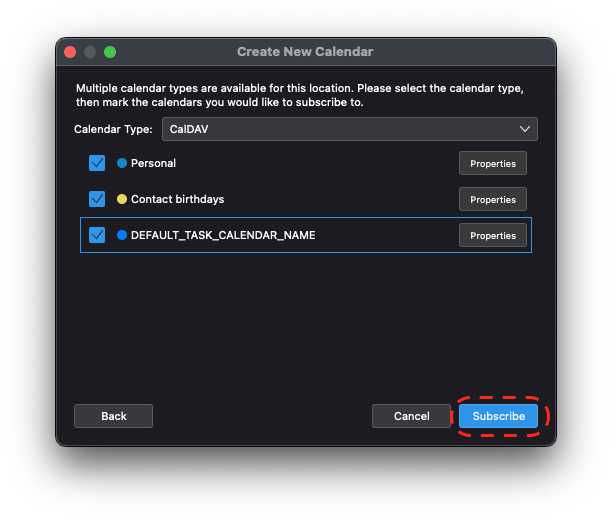Click the Personal calendar blue color dot
Image resolution: width=612 pixels, height=520 pixels.
click(x=122, y=163)
